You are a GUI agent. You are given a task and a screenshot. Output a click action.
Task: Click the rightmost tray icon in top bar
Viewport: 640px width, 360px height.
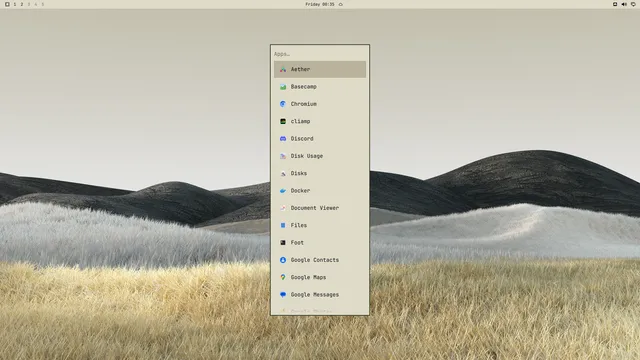coord(633,4)
